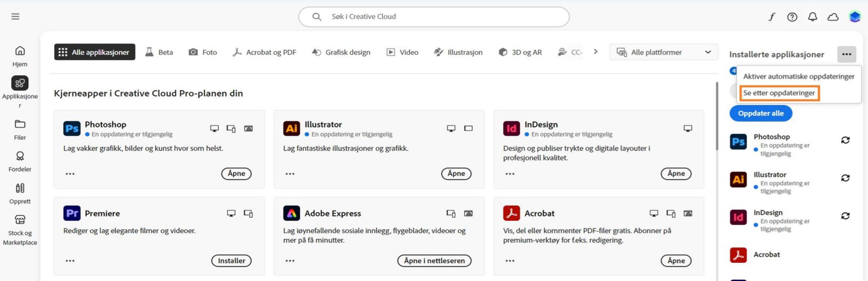
Task: Switch to the Video tab
Action: [x=402, y=52]
